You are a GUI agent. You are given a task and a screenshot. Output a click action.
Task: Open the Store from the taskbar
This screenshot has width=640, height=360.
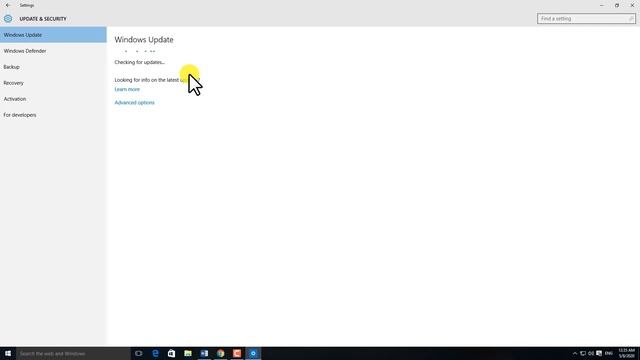click(x=171, y=353)
